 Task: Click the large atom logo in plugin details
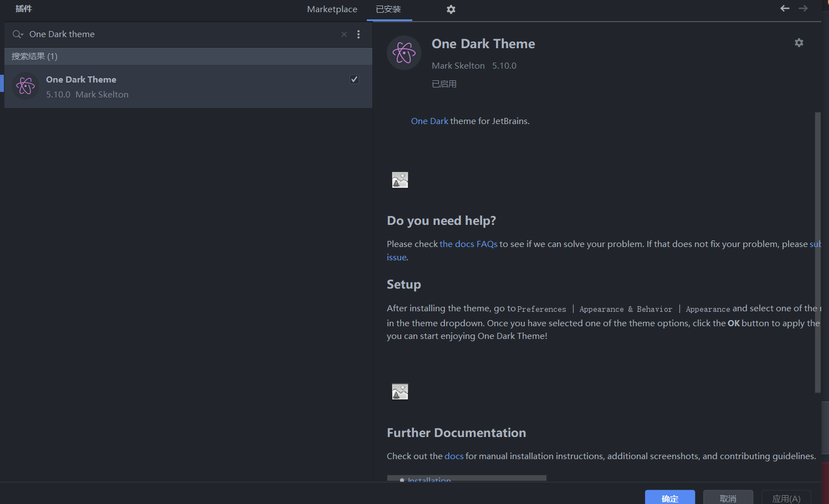pos(404,53)
